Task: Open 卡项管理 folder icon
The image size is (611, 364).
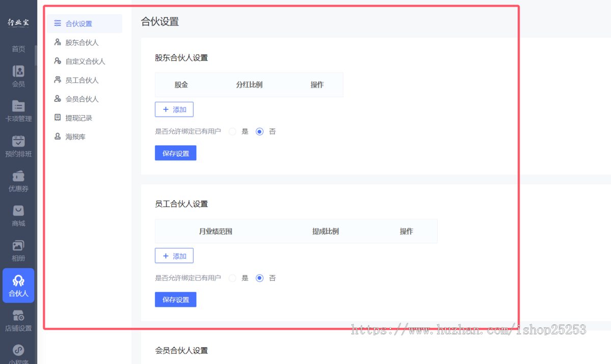Action: pos(18,106)
